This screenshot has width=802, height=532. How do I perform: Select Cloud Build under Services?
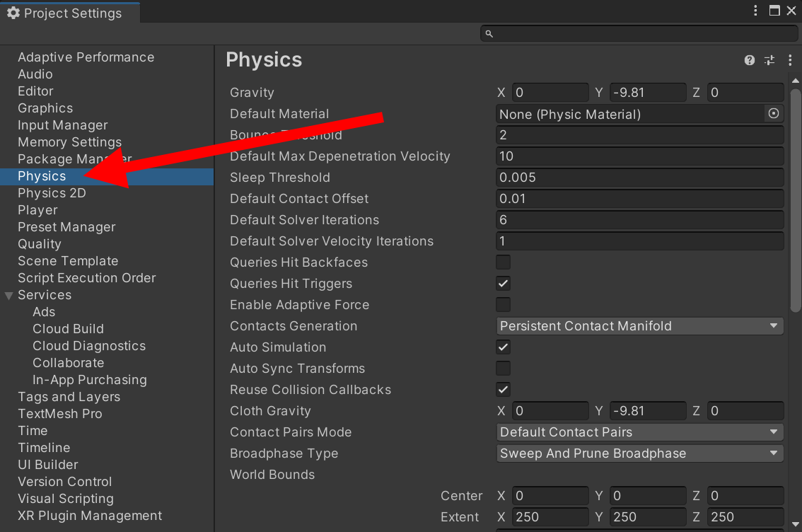point(69,329)
